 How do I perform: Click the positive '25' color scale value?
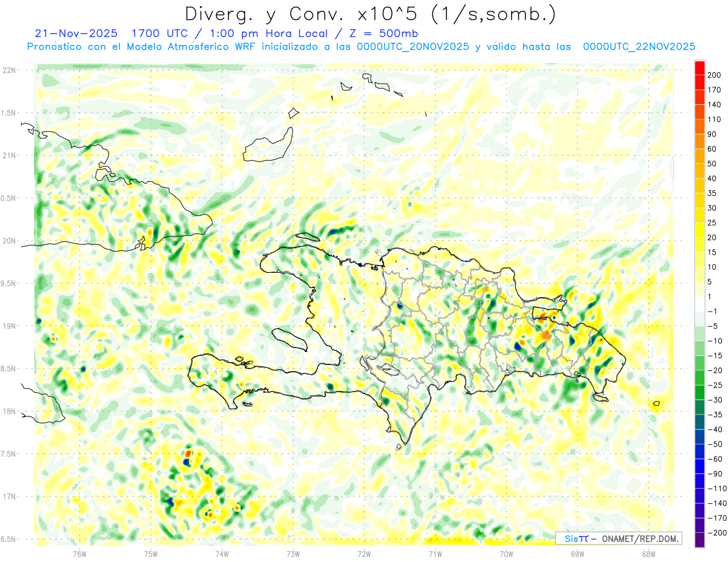(x=712, y=223)
